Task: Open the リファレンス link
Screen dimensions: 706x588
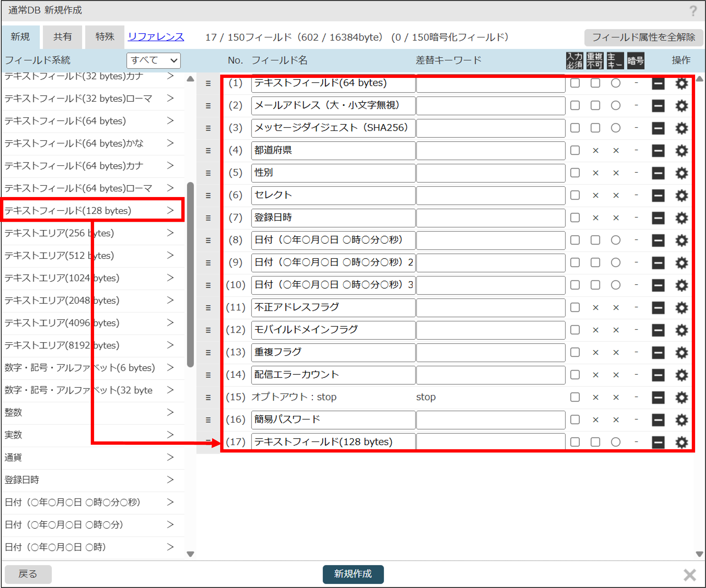Action: [x=156, y=37]
